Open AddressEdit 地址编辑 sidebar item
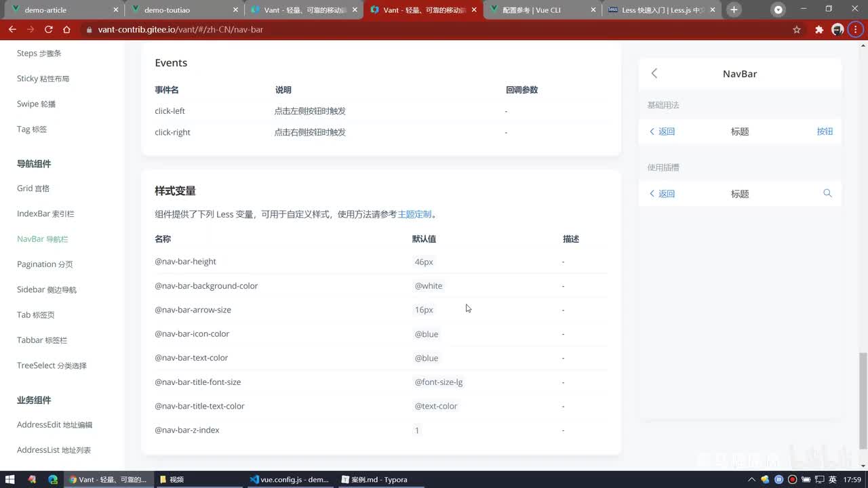The image size is (868, 488). coord(54,425)
